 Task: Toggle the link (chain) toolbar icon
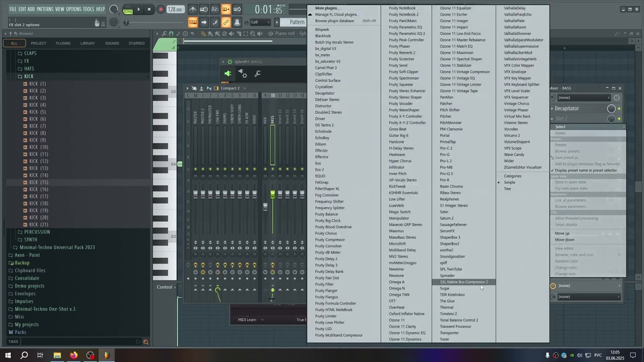coord(226,22)
